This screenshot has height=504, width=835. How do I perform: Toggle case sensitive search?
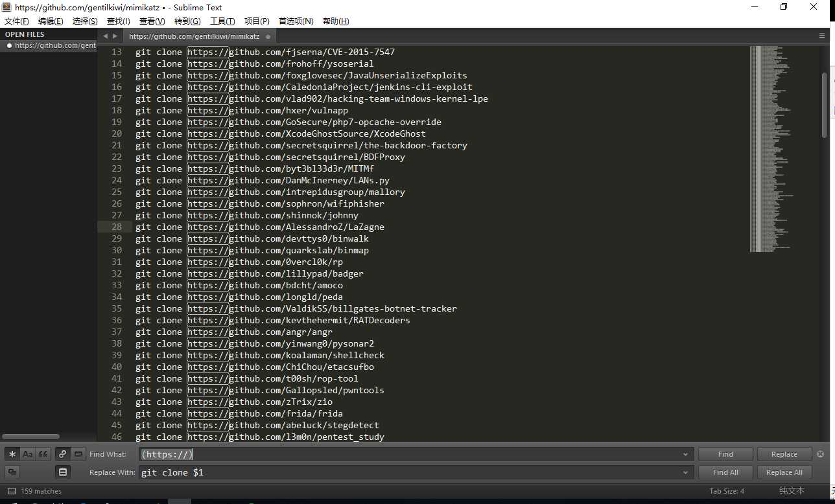tap(28, 454)
